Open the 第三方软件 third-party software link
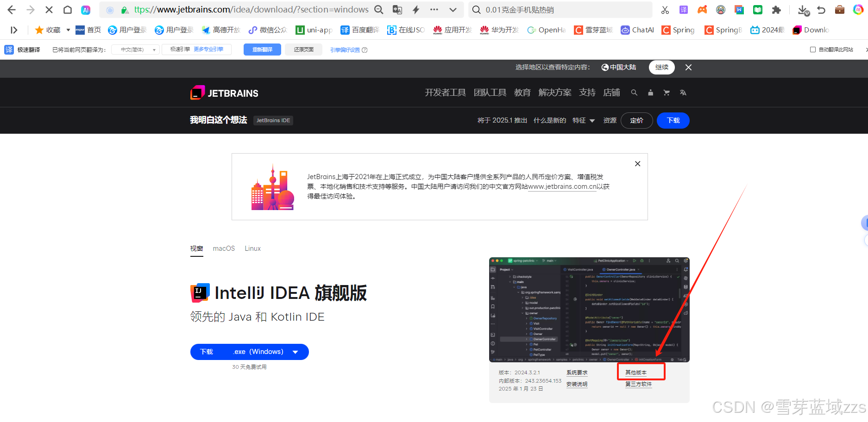This screenshot has width=868, height=422. (639, 384)
